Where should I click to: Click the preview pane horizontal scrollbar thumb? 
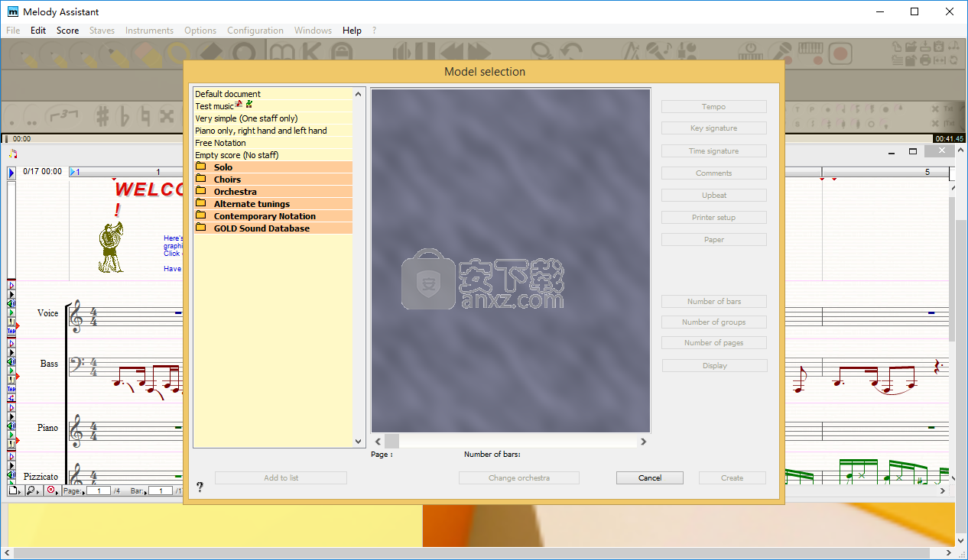391,442
